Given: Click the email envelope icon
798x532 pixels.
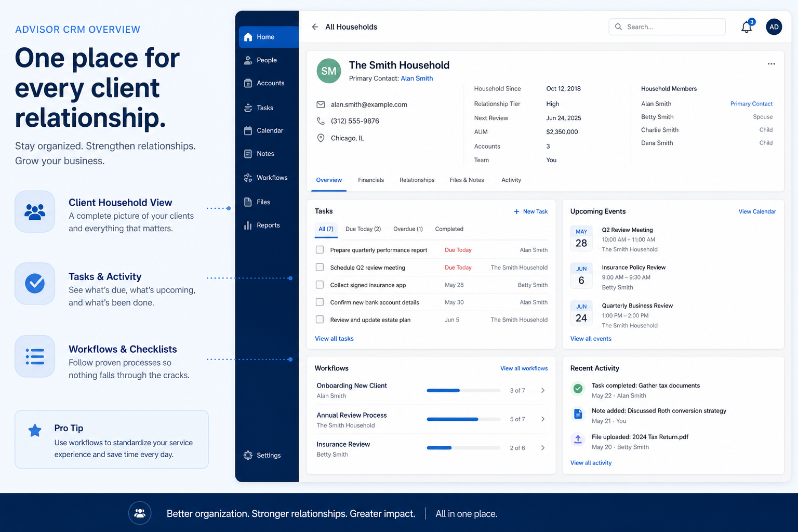Looking at the screenshot, I should 321,104.
